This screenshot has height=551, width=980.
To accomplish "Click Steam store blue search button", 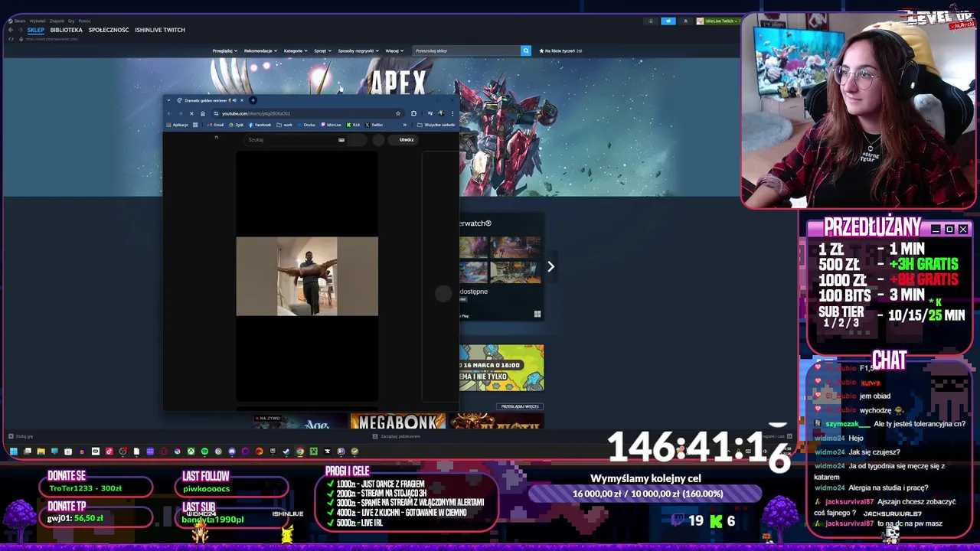I will point(526,51).
